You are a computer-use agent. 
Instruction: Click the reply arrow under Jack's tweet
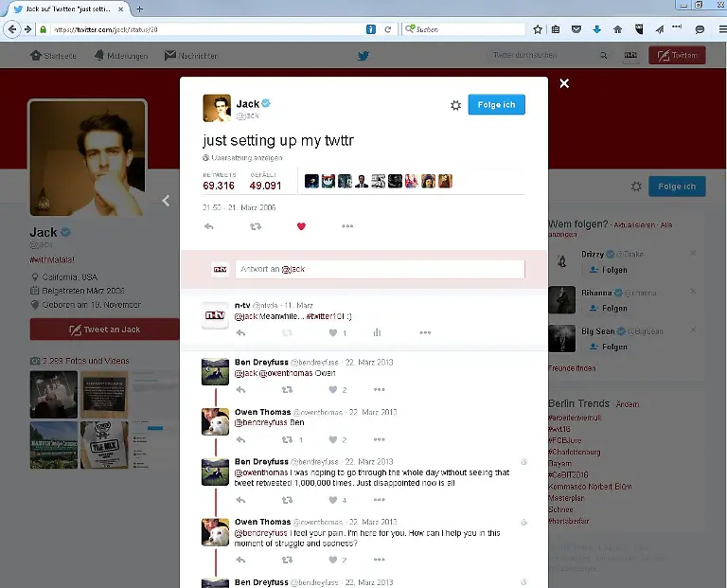[x=209, y=226]
